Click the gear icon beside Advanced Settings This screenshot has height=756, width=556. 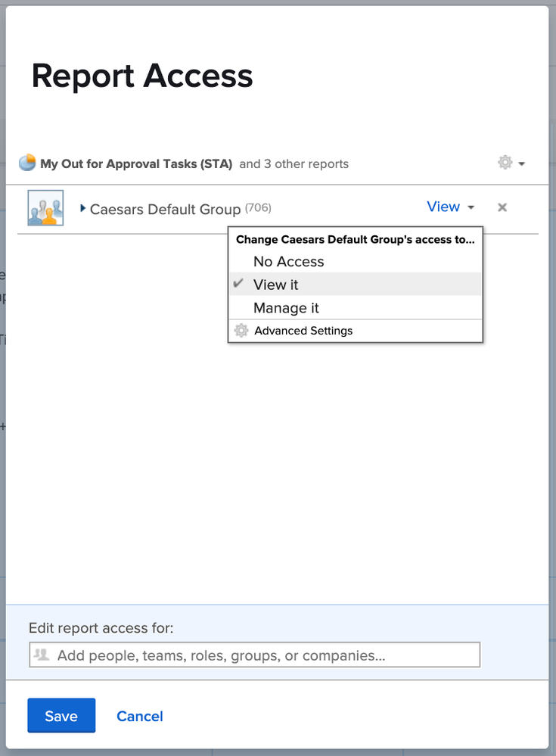(x=241, y=331)
